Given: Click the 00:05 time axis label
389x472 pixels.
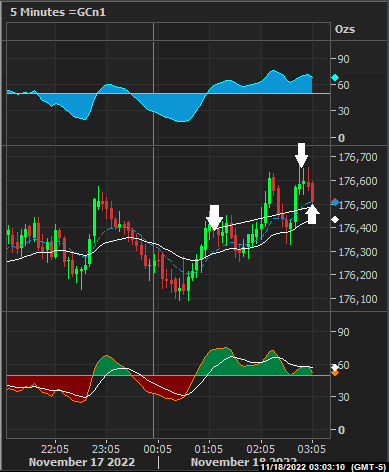Looking at the screenshot, I should [157, 449].
